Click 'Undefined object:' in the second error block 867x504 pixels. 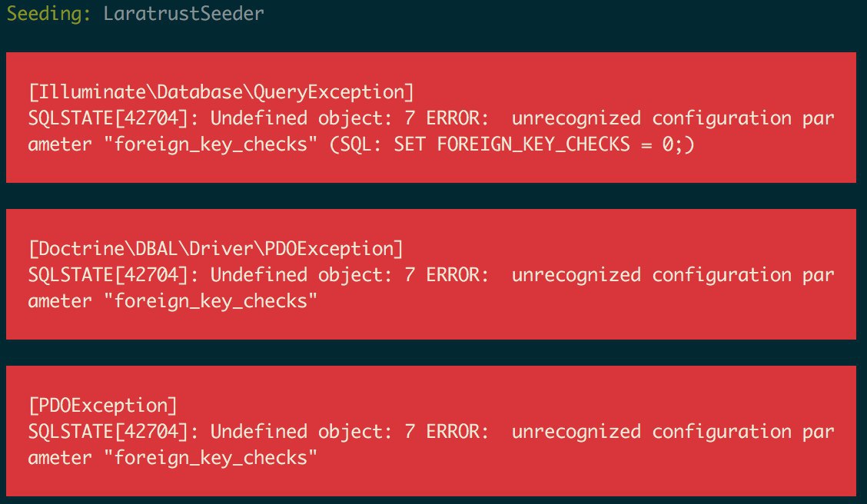point(301,275)
